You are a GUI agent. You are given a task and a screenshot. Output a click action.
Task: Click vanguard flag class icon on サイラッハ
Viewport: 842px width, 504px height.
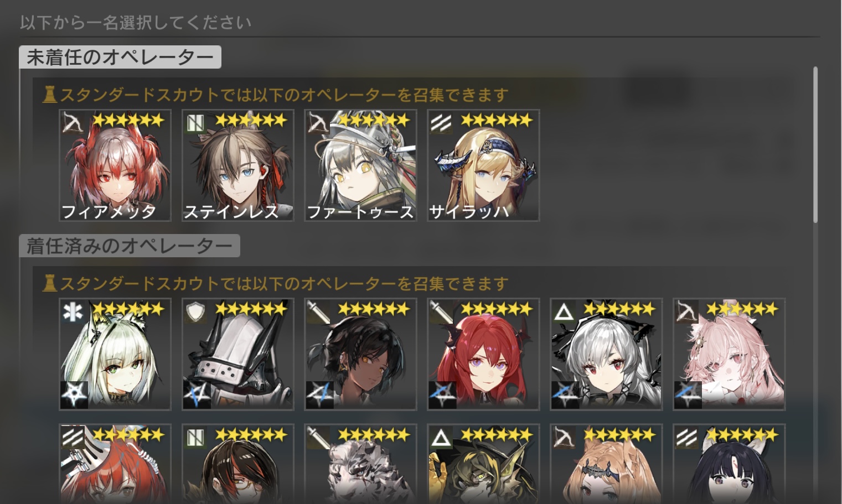441,122
